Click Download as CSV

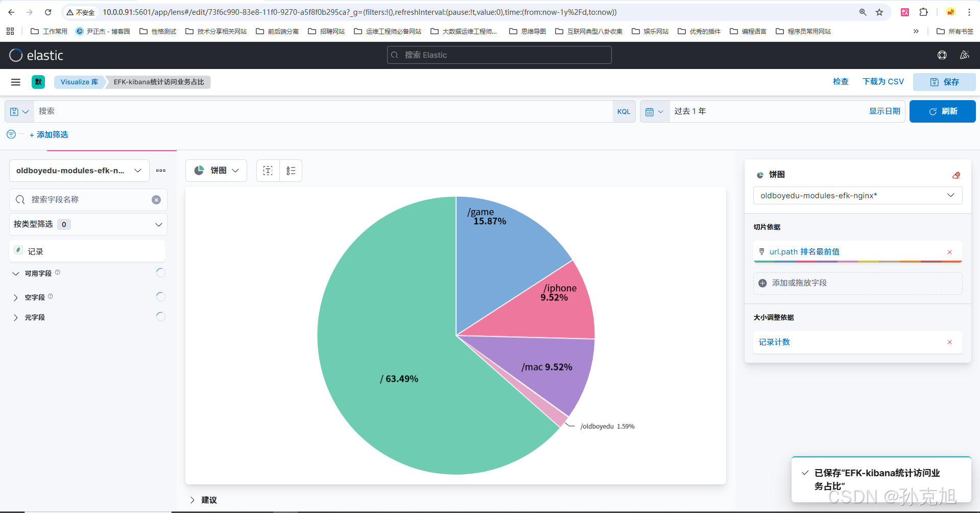click(883, 82)
